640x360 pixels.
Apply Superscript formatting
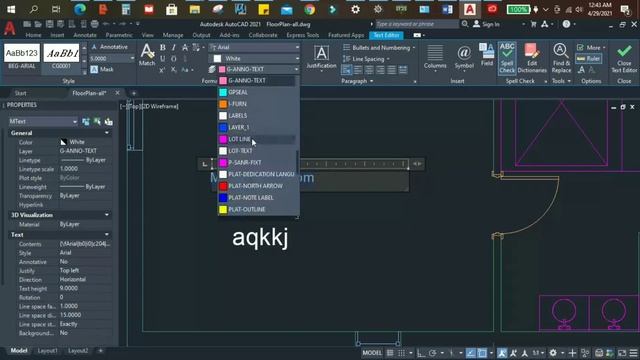[x=162, y=70]
